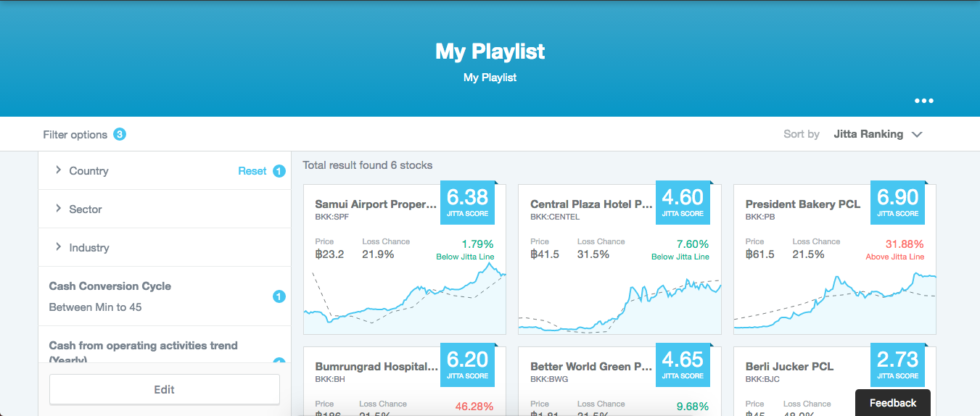The image size is (980, 416).
Task: Click the Edit filters button
Action: (x=165, y=389)
